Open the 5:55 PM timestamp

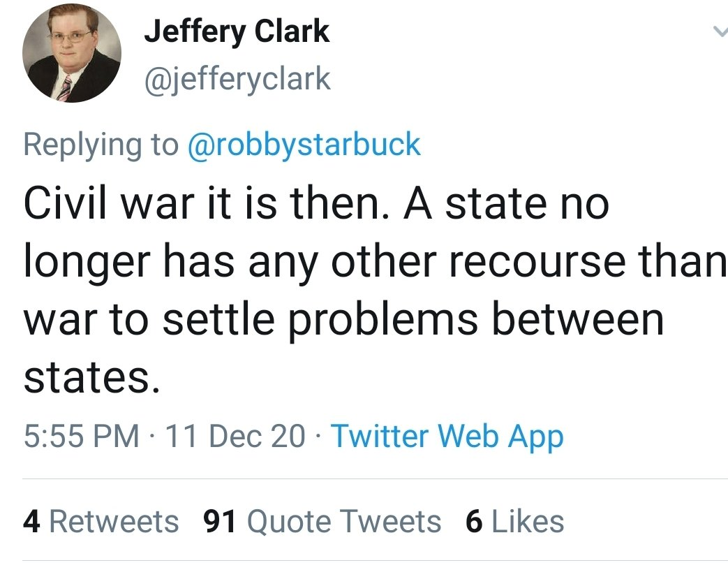click(x=81, y=436)
